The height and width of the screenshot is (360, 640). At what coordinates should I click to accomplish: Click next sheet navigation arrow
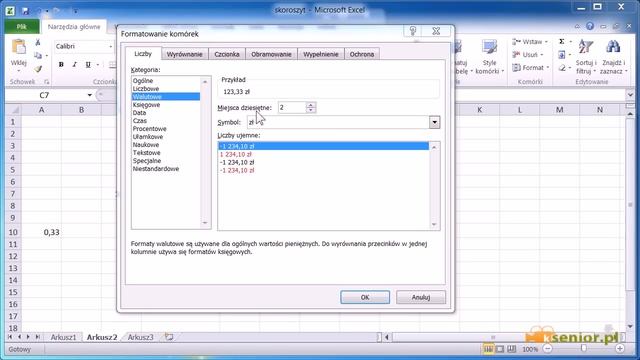tap(28, 337)
